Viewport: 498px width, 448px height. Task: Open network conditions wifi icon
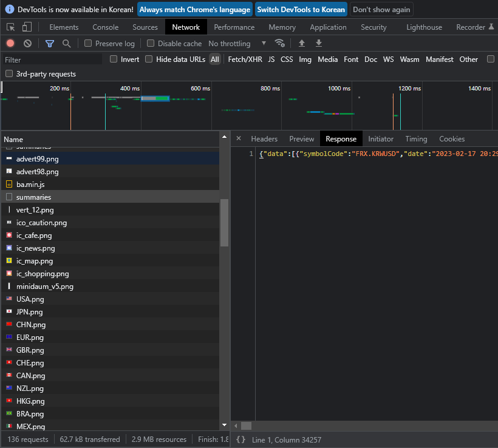click(x=280, y=43)
